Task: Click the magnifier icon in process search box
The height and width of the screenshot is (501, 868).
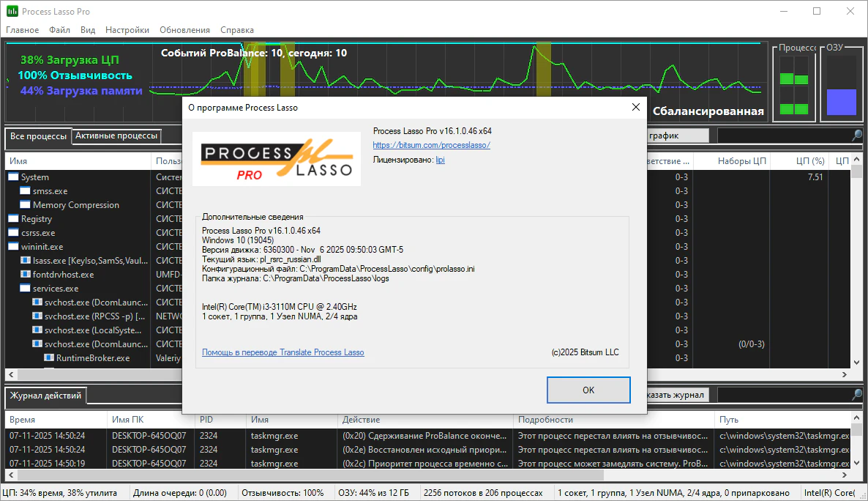Action: (856, 136)
